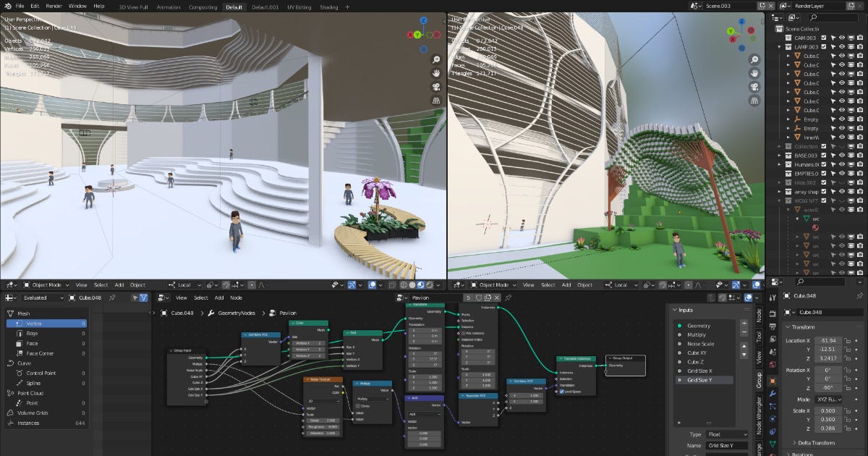
Task: Select Grid Size X in Inputs list
Action: [705, 371]
